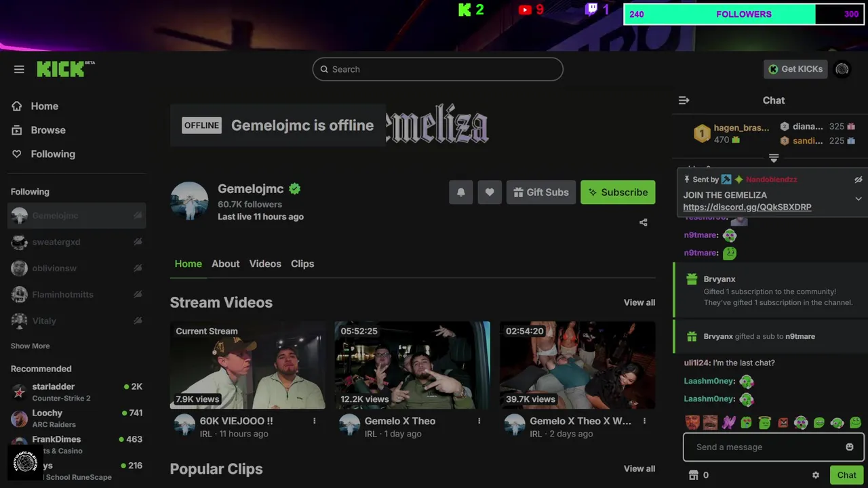Collapse chat panel with arrow icon
Image resolution: width=868 pixels, height=488 pixels.
[684, 100]
